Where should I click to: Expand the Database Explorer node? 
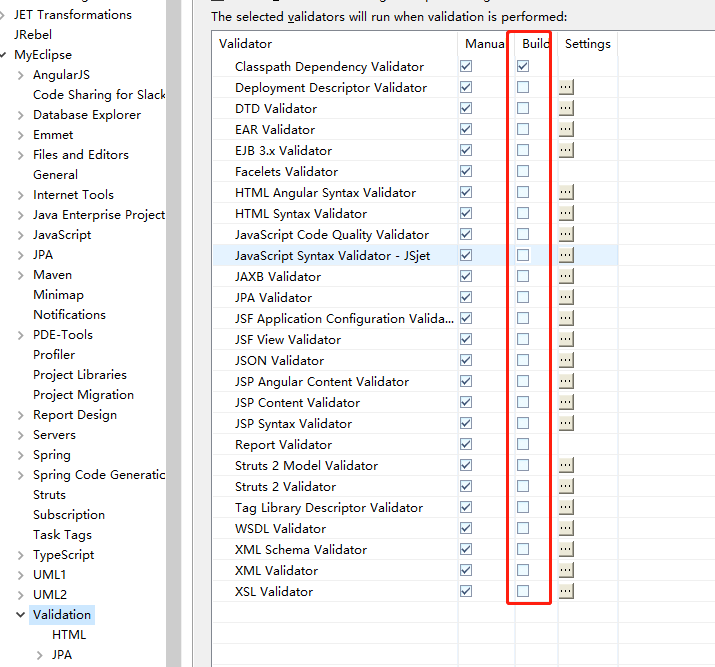[21, 115]
